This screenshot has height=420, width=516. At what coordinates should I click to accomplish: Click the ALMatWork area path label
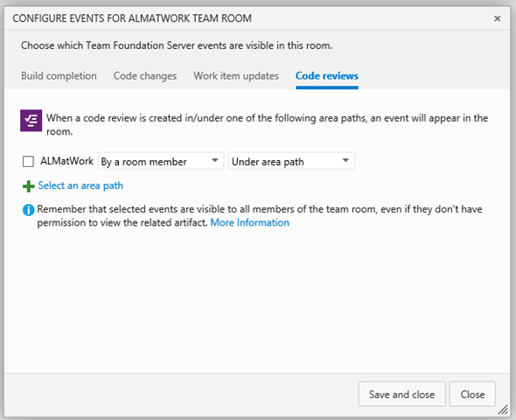(66, 161)
